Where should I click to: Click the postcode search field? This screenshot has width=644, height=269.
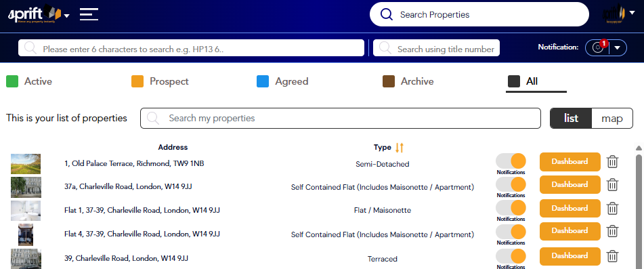[x=191, y=48]
